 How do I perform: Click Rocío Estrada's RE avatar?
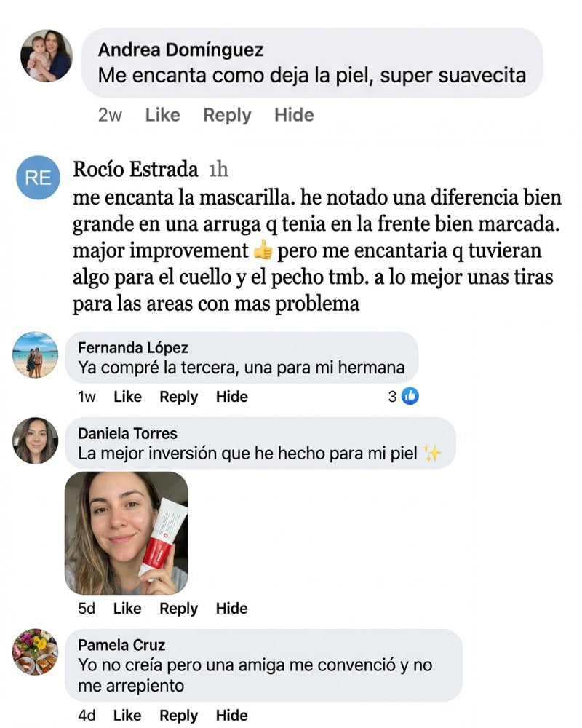(39, 178)
